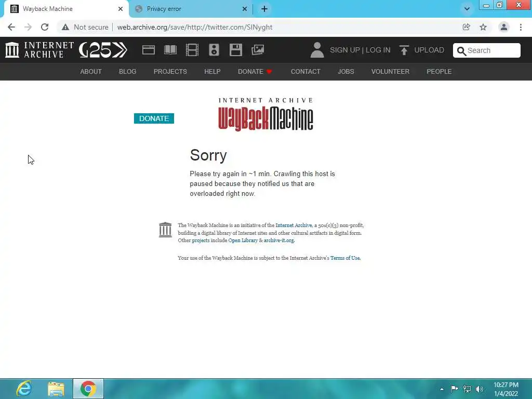Click the teal DONATE button
Viewport: 532px width, 399px height.
coord(154,118)
